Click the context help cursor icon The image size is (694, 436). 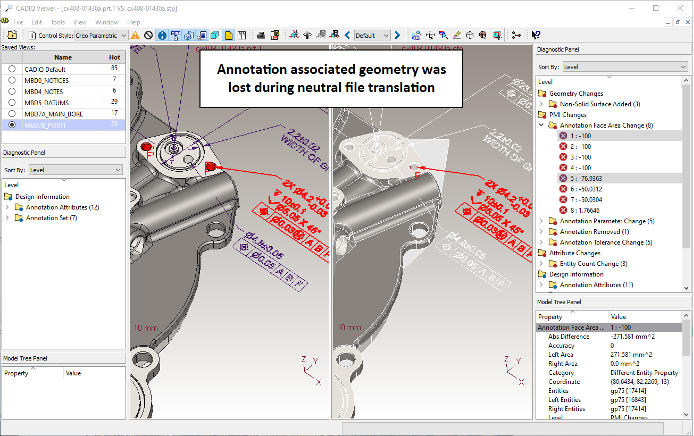click(536, 35)
